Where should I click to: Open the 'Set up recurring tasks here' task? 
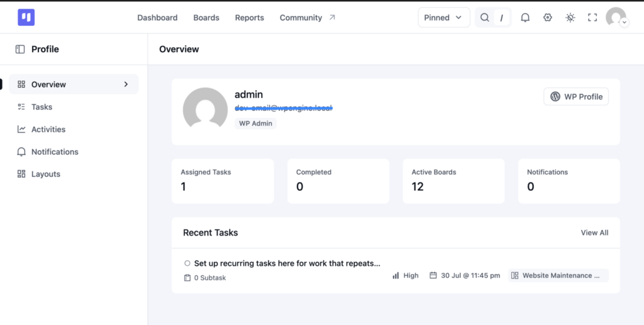(x=287, y=263)
